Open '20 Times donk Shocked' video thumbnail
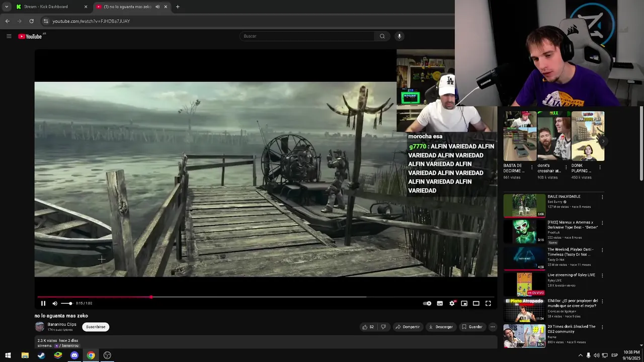This screenshot has height=362, width=644. pos(524,335)
